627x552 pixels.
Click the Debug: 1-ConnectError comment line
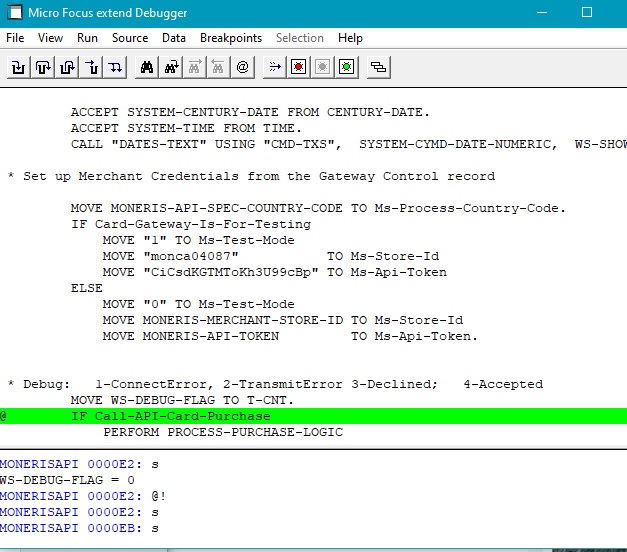pos(275,384)
